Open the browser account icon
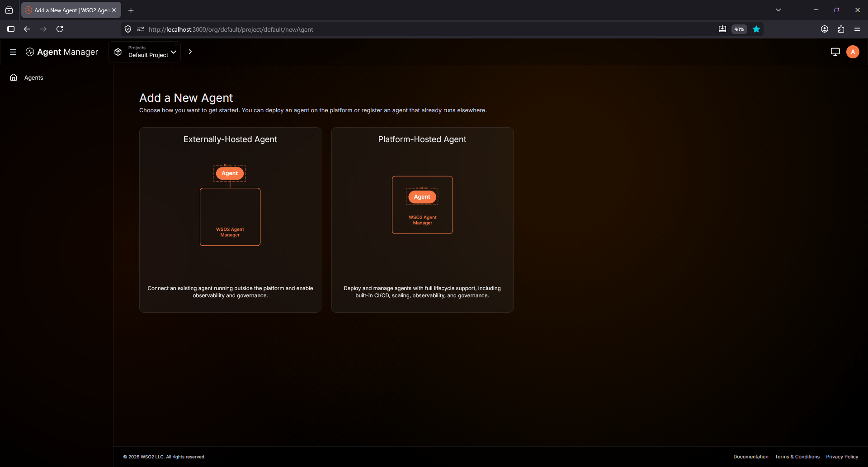 [825, 29]
